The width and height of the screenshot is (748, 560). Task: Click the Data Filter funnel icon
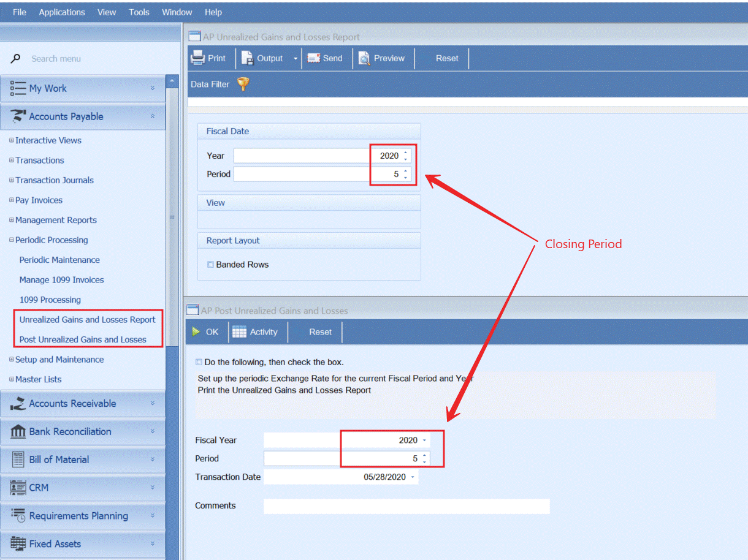(243, 84)
